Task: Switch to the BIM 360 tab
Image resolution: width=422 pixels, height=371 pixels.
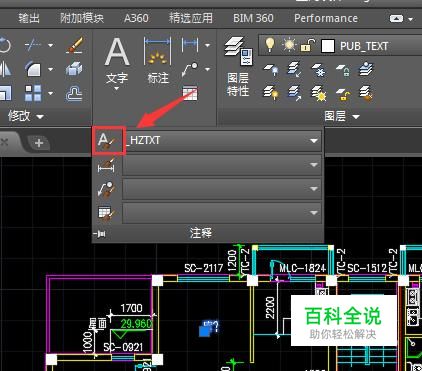Action: click(253, 18)
